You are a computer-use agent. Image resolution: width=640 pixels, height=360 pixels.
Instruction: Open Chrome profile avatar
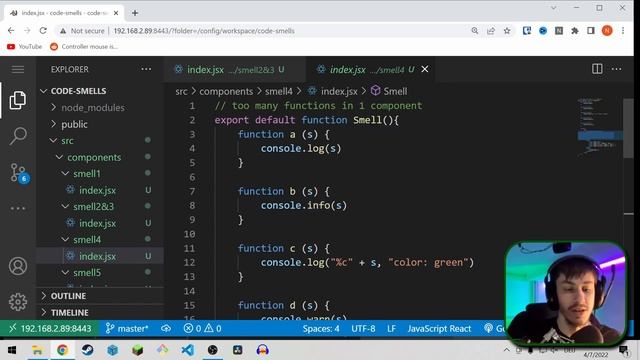607,31
